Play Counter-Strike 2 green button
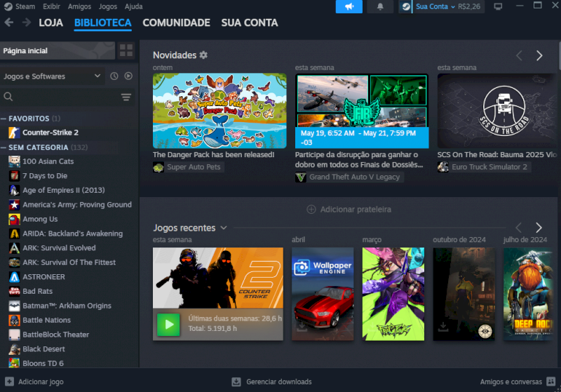The image size is (561, 392). 168,325
